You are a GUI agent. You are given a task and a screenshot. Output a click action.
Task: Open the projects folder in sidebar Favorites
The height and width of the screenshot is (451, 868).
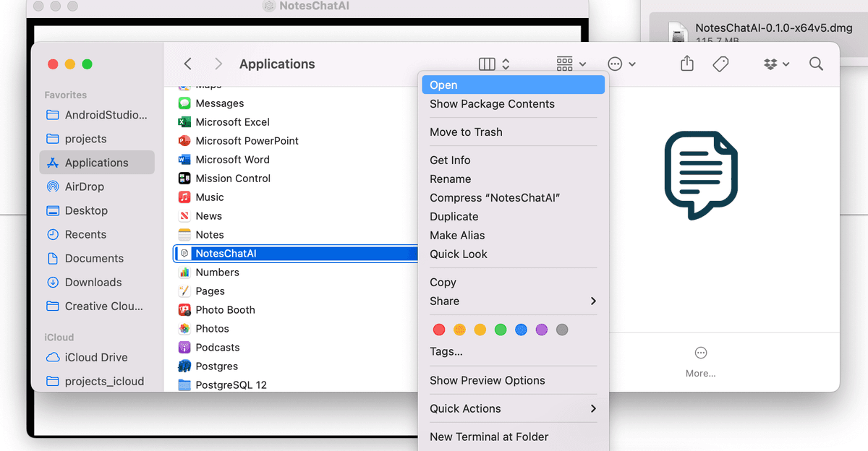pyautogui.click(x=97, y=139)
